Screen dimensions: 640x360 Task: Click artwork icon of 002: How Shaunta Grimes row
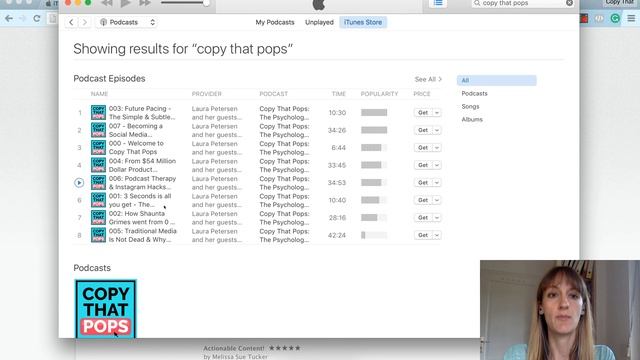98,218
